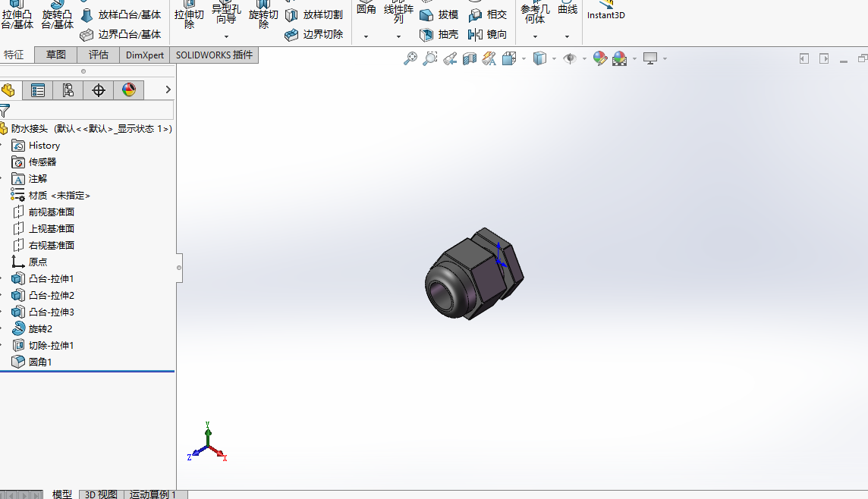Open View Settings dropdown arrow
The image size is (868, 499).
[665, 58]
